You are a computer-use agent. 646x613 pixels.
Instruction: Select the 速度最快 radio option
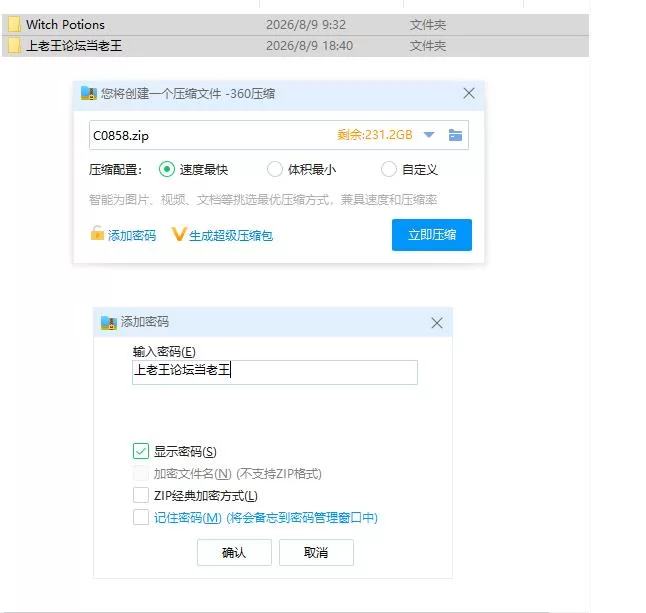(x=167, y=169)
